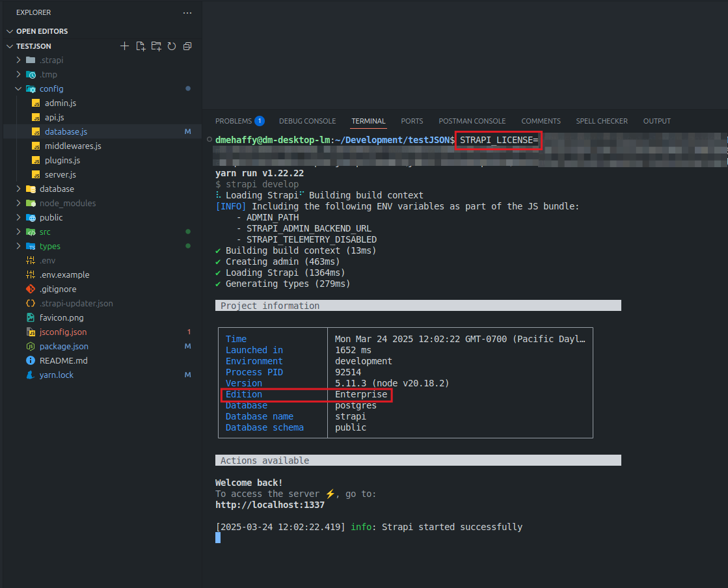Image resolution: width=728 pixels, height=588 pixels.
Task: Click the terminal cursor below the log output
Action: tap(218, 538)
